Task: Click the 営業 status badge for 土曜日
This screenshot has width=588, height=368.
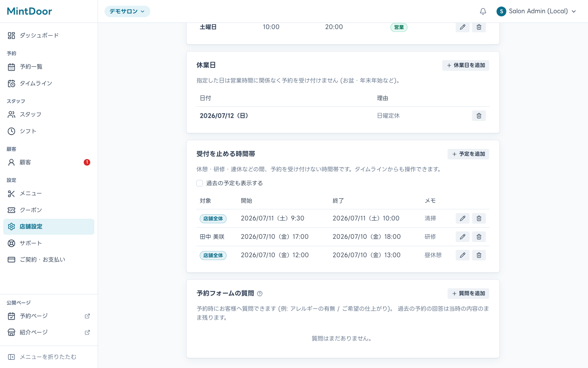Action: pyautogui.click(x=399, y=27)
